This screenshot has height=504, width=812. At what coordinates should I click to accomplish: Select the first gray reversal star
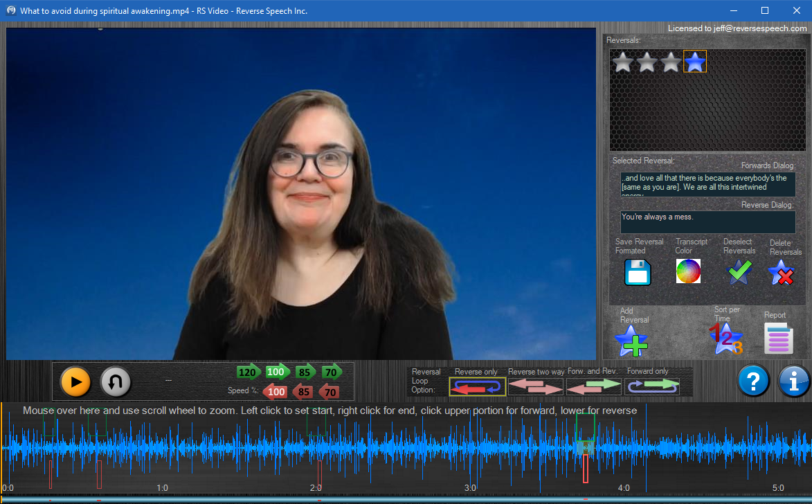[x=623, y=62]
